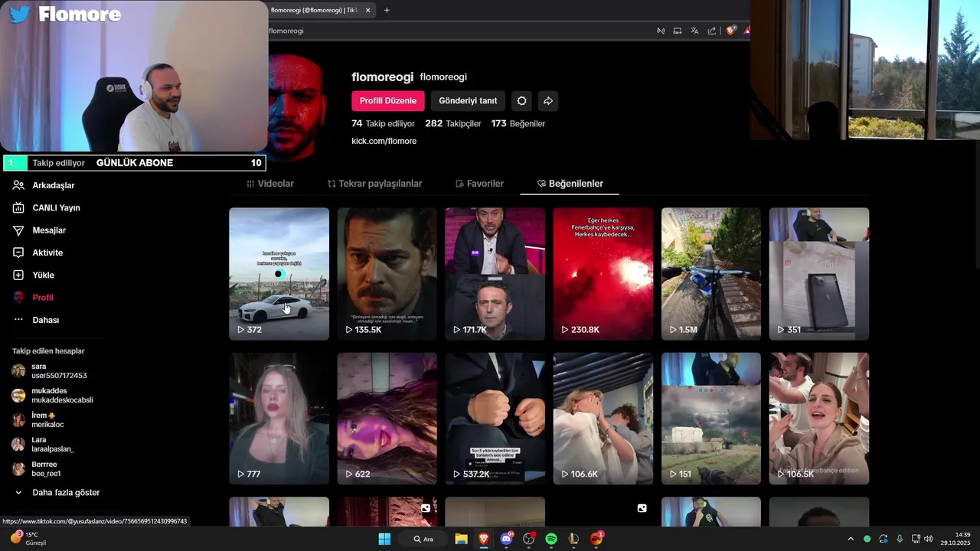This screenshot has height=551, width=980.
Task: Click the browser share icon in address bar
Action: (x=712, y=31)
